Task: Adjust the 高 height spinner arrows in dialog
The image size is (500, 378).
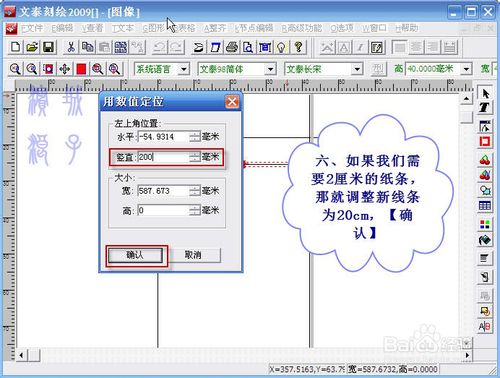Action: (x=195, y=210)
